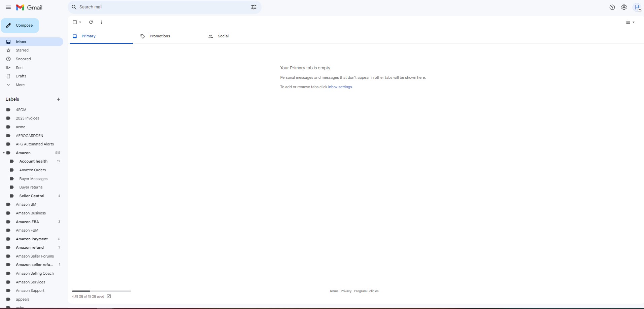Click the search magnifier icon
Screen dimensions: 644x309
pyautogui.click(x=74, y=7)
